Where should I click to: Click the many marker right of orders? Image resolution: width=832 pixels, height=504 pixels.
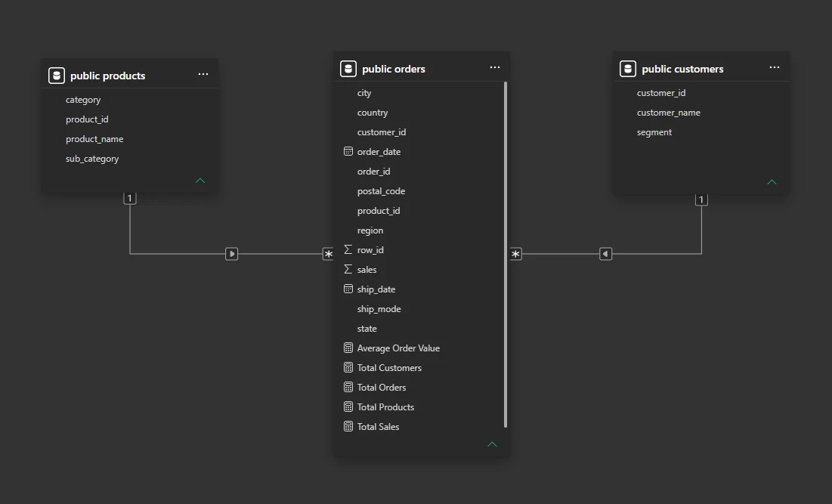tap(516, 254)
